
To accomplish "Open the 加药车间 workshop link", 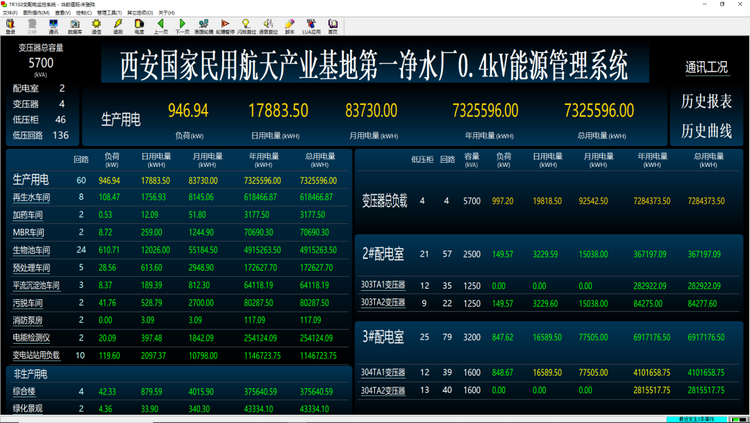I will (x=27, y=215).
